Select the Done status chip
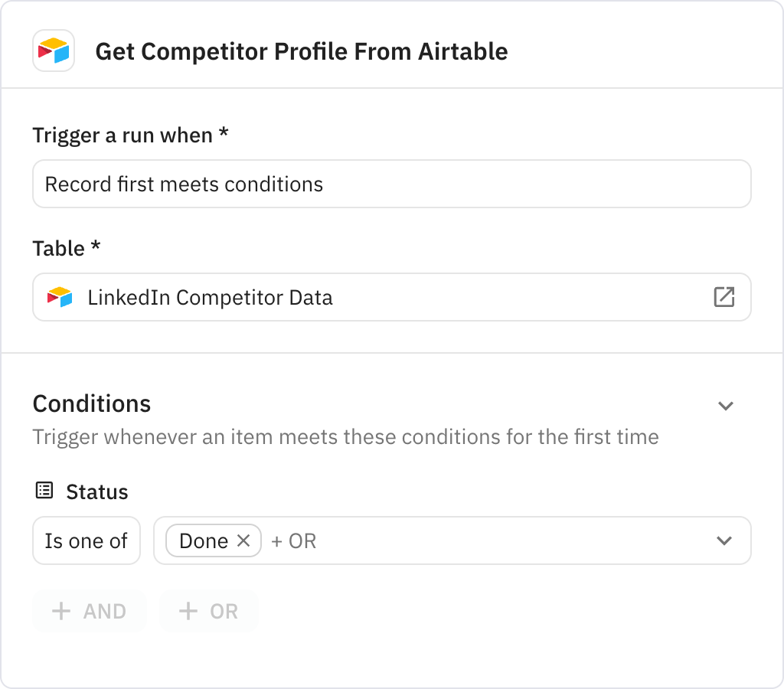Image resolution: width=784 pixels, height=689 pixels. pos(201,540)
